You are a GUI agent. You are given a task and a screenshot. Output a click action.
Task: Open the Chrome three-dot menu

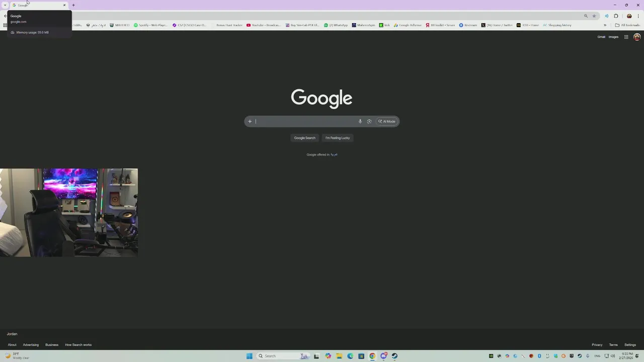pos(638,16)
